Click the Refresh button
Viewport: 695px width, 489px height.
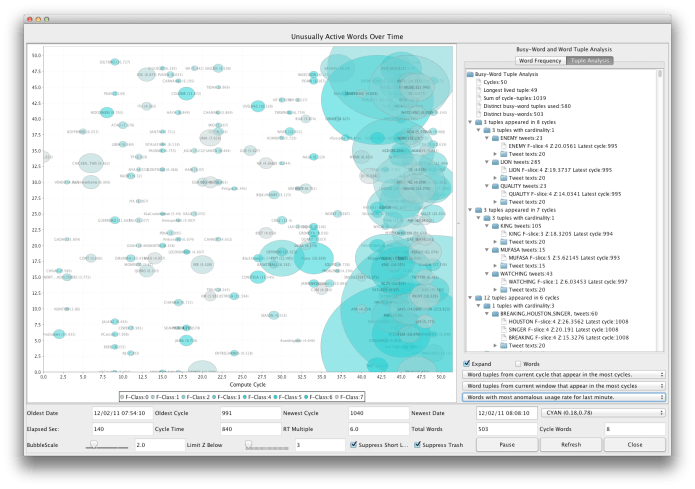coord(570,444)
